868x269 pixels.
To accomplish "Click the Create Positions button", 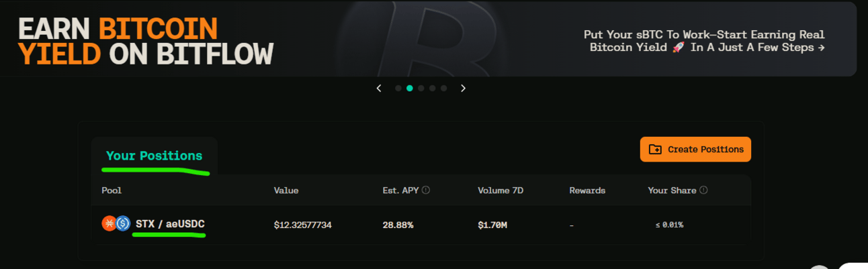I will coord(695,150).
